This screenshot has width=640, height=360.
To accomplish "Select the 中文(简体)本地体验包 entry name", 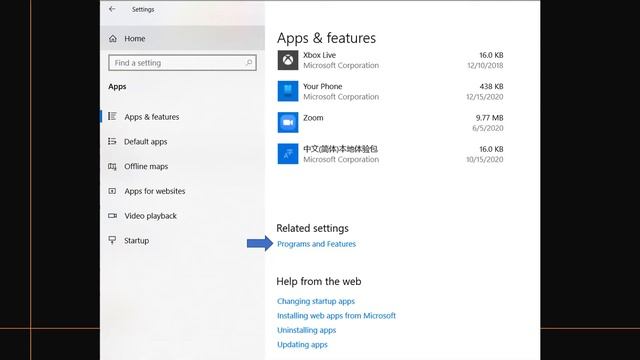I will point(340,149).
